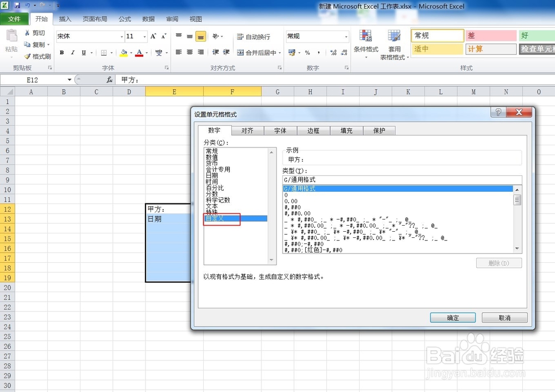
Task: Toggle Wrap Text (自动换行)
Action: click(x=254, y=37)
